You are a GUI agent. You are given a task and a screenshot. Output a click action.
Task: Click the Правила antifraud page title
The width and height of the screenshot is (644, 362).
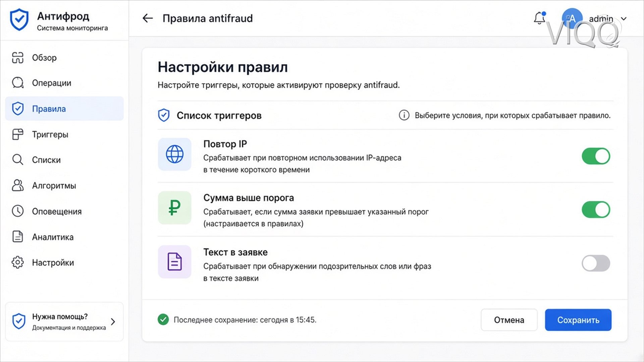[x=208, y=18]
